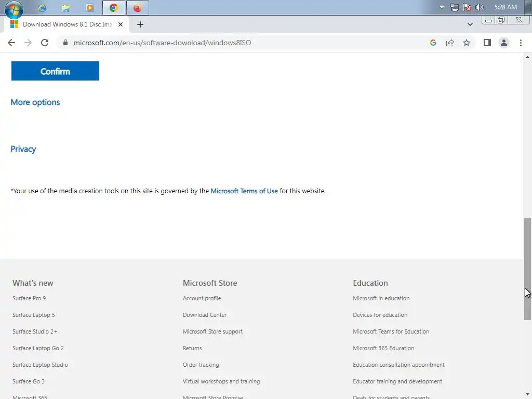This screenshot has width=532, height=399.
Task: Click the scrollbar down arrow
Action: point(527,395)
